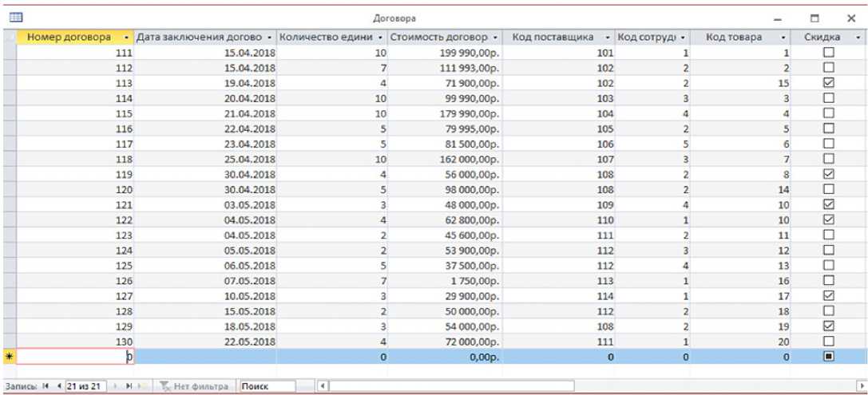
Task: Click date cell 22.05.2018
Action: point(204,342)
